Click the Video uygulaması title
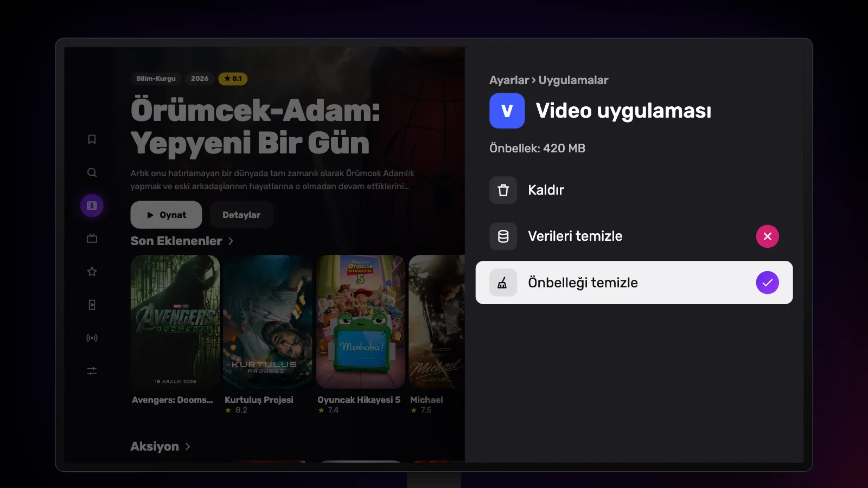The image size is (868, 488). [x=623, y=111]
